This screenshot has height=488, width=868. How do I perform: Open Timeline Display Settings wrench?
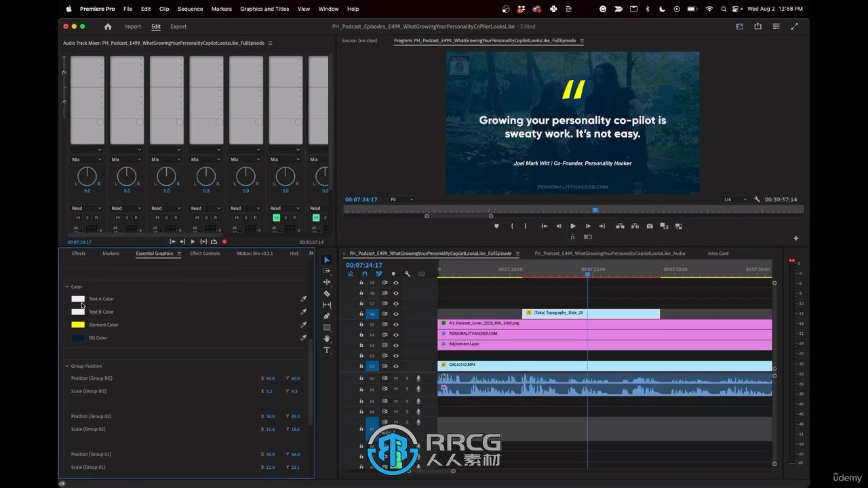tap(407, 274)
